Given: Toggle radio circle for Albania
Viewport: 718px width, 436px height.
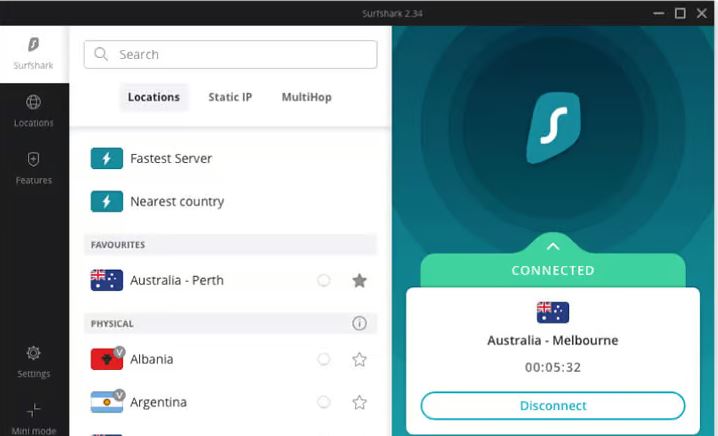Looking at the screenshot, I should (324, 359).
